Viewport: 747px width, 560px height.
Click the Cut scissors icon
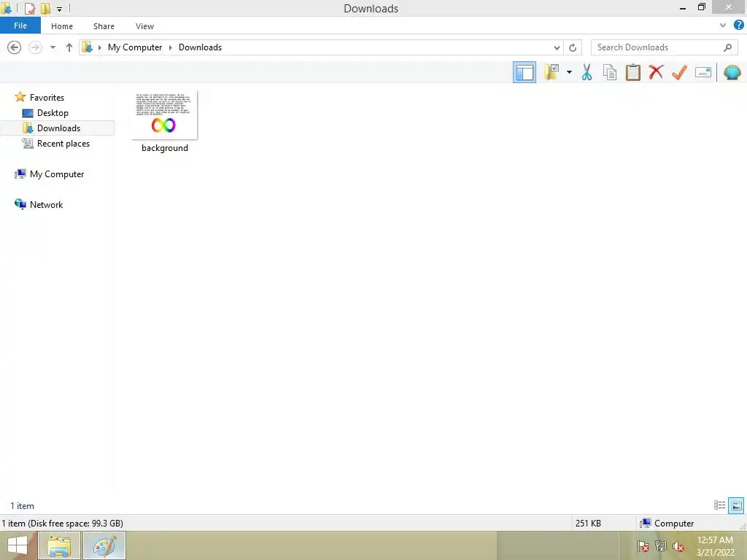587,72
